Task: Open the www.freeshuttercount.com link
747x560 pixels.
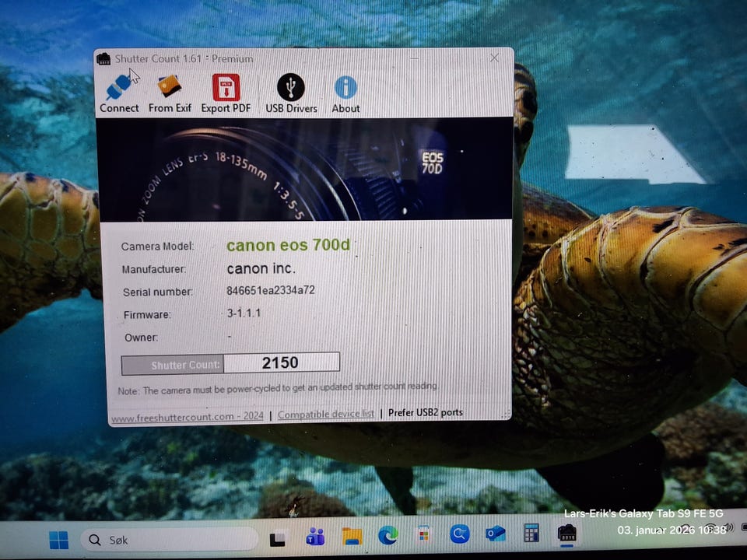Action: pyautogui.click(x=188, y=417)
